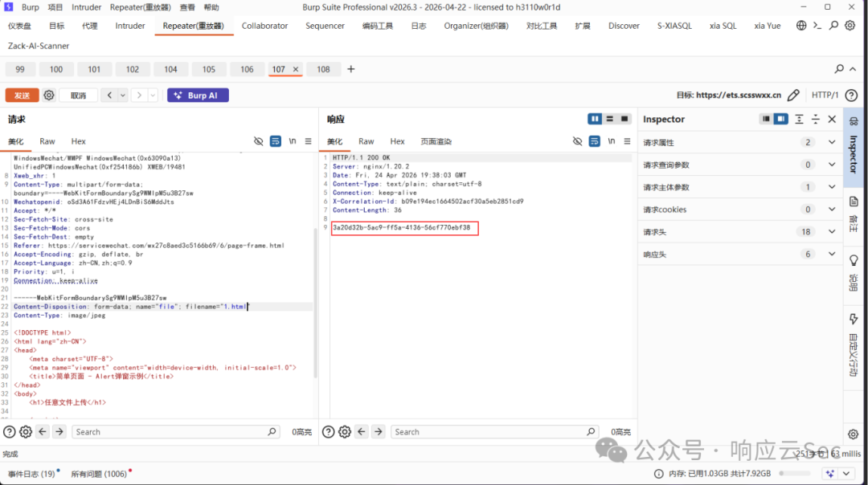The width and height of the screenshot is (868, 485).
Task: Select side-by-side layout icon in response header
Action: [x=595, y=119]
